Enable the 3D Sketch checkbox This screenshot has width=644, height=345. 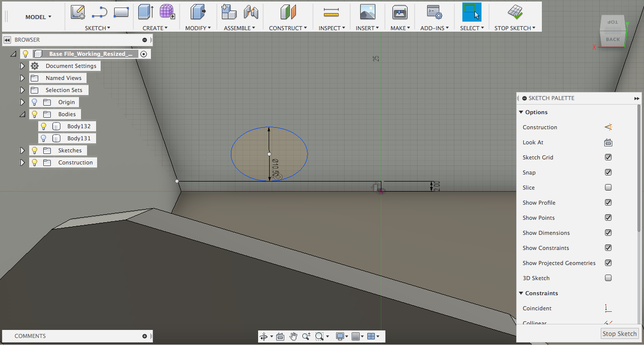608,278
